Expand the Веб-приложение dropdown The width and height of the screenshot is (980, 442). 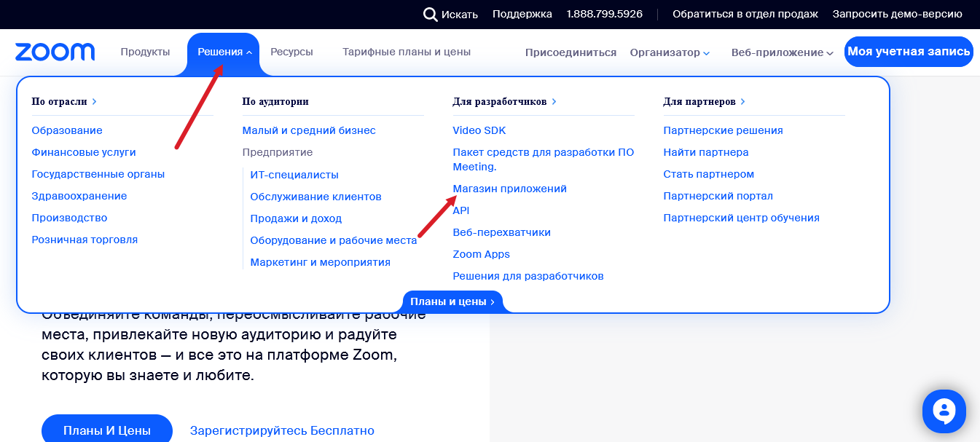[782, 52]
